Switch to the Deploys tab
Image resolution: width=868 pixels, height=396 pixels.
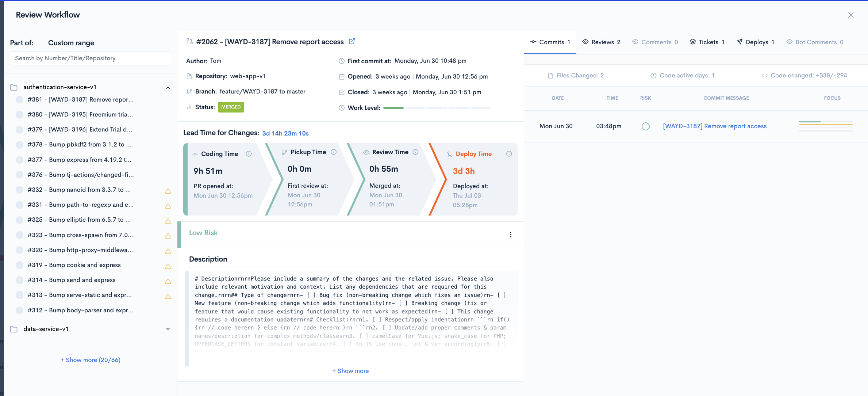point(755,42)
